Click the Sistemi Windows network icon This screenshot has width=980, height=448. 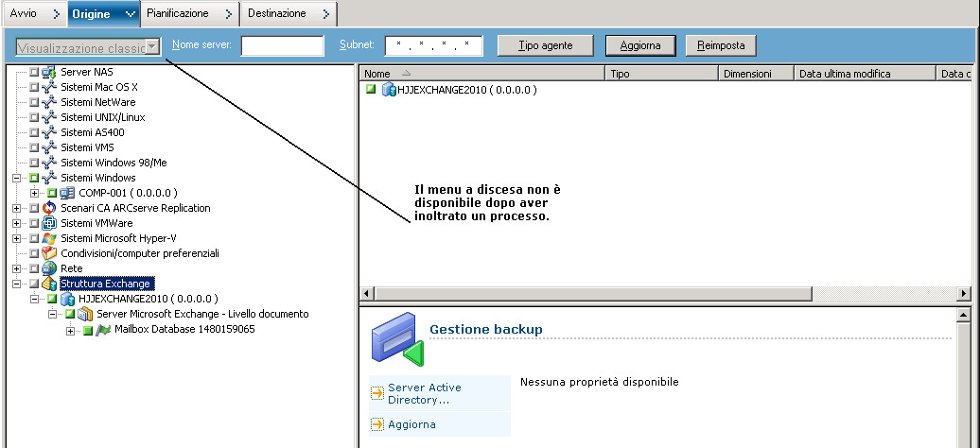coord(49,178)
